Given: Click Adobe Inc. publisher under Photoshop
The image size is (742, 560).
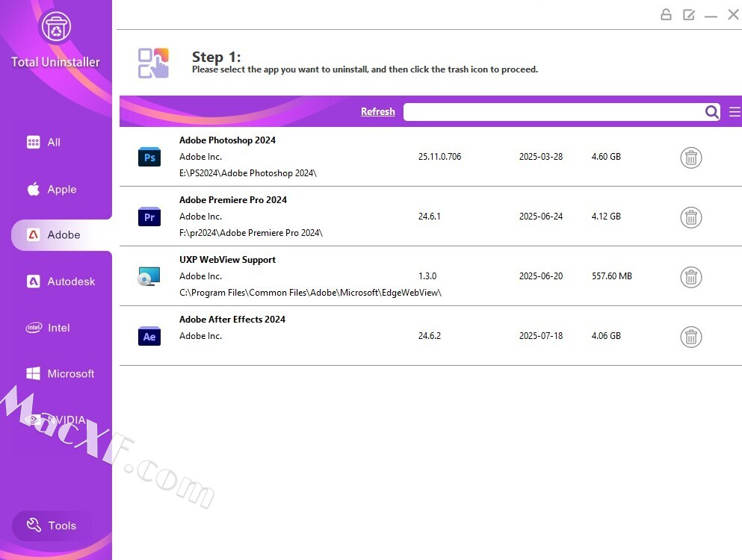Looking at the screenshot, I should point(201,157).
